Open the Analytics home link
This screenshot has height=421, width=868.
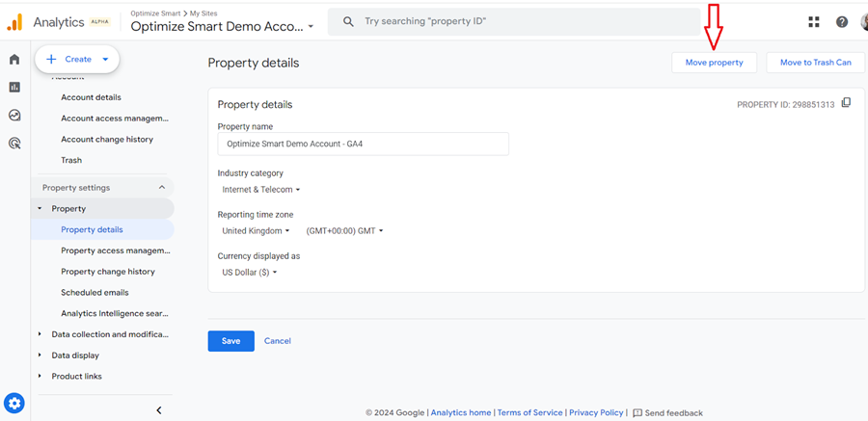[461, 412]
